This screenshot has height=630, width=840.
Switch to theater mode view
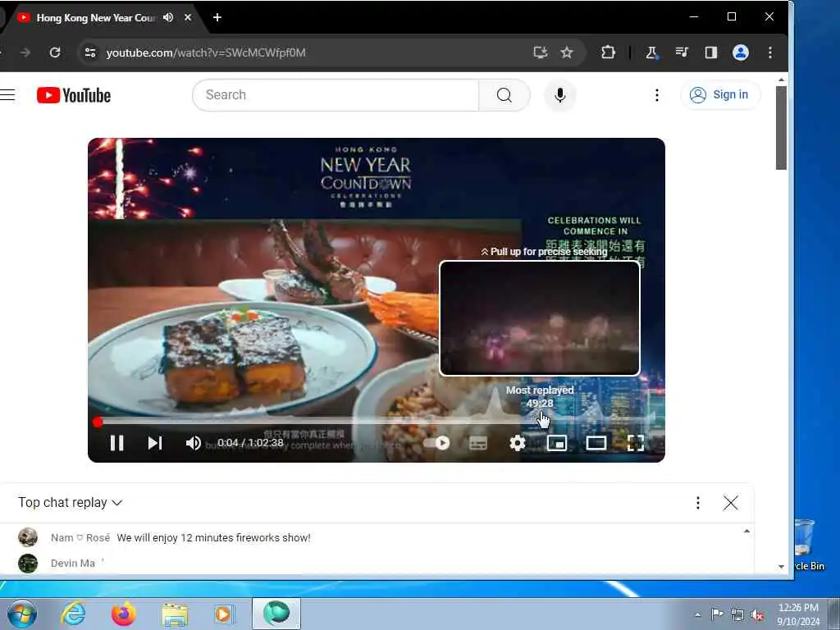click(x=596, y=443)
